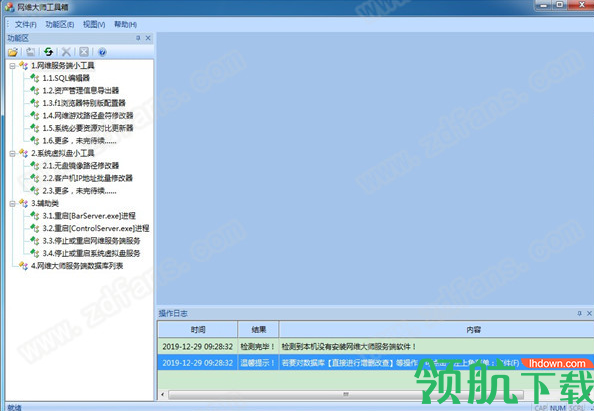
Task: Click icon beside 2.1.无盘镜像路径修改器
Action: (x=35, y=166)
